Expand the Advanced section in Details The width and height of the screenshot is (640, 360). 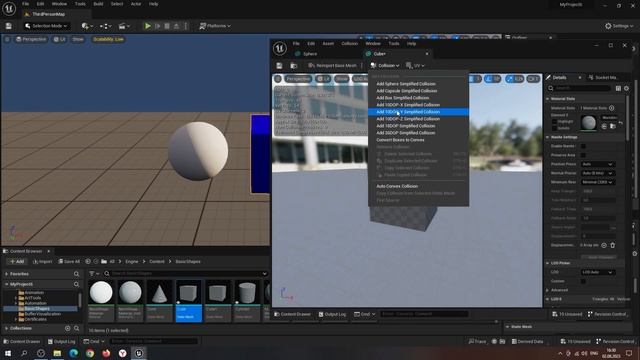[x=548, y=290]
